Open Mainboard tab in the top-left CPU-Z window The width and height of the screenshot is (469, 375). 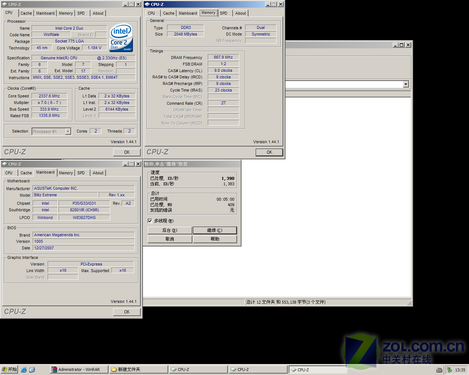[45, 13]
